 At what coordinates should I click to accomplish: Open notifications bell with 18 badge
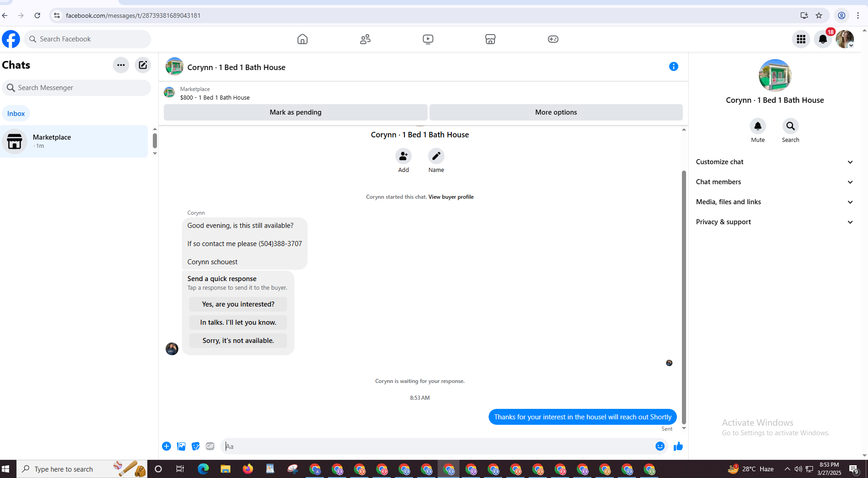tap(823, 39)
